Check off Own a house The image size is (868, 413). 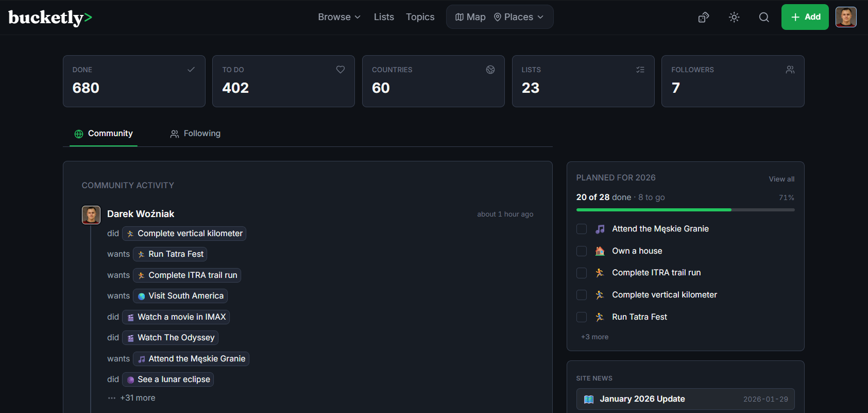coord(582,251)
